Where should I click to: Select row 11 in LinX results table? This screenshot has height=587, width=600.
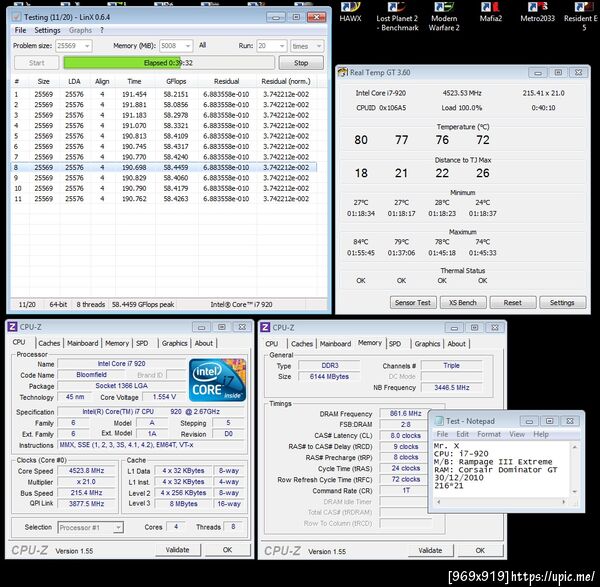pos(164,199)
